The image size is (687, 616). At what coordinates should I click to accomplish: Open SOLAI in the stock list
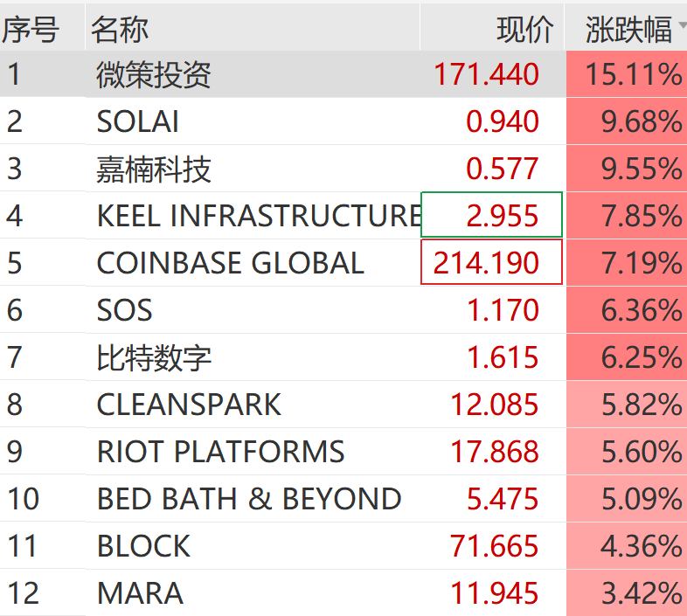138,121
